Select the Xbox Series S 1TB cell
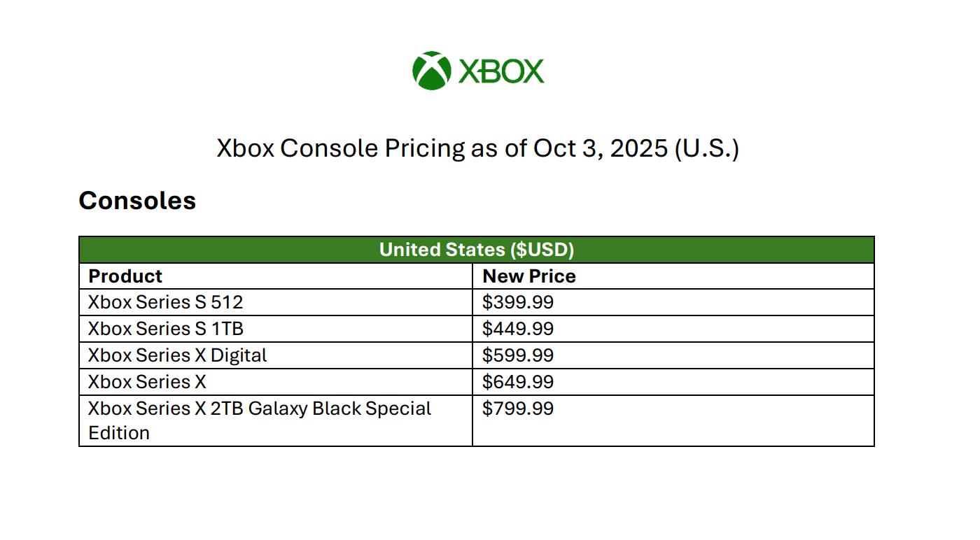980x540 pixels. 166,329
